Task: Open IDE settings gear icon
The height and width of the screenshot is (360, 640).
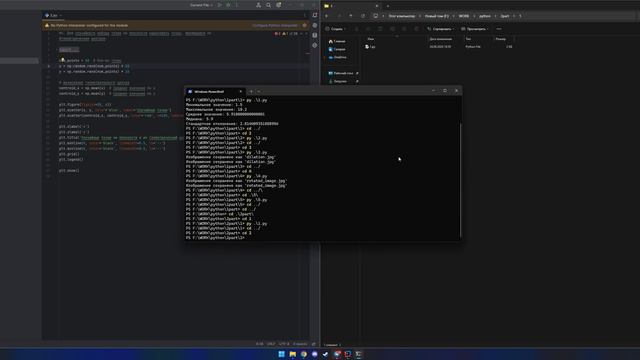Action: [x=278, y=5]
